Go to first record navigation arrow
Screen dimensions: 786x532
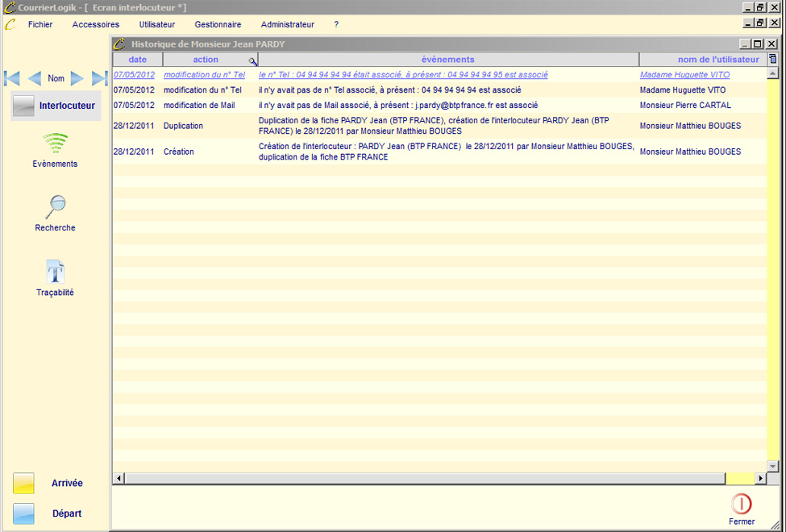12,78
